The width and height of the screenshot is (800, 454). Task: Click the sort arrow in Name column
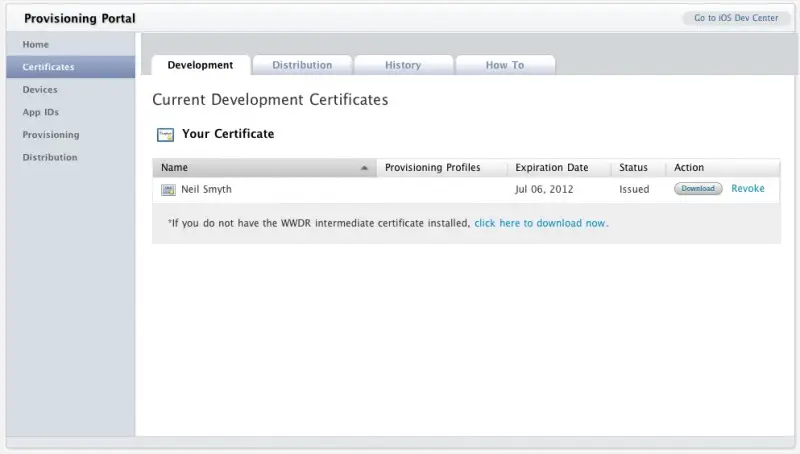[364, 168]
